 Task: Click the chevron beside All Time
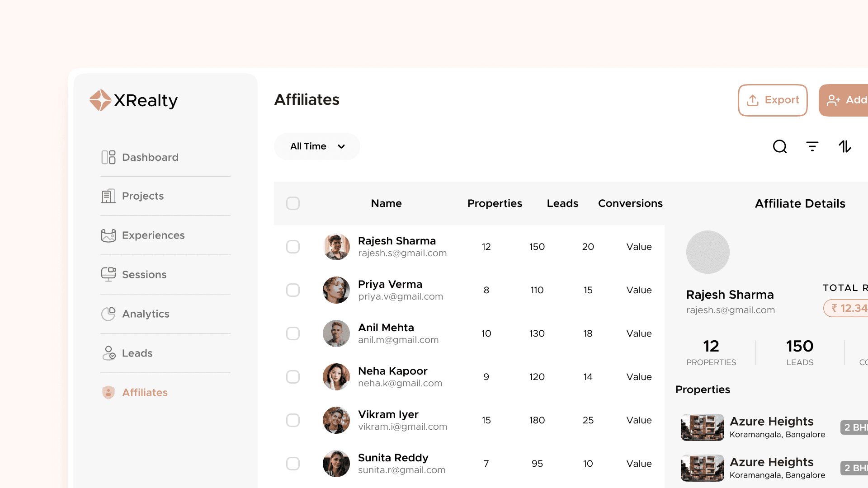point(341,146)
